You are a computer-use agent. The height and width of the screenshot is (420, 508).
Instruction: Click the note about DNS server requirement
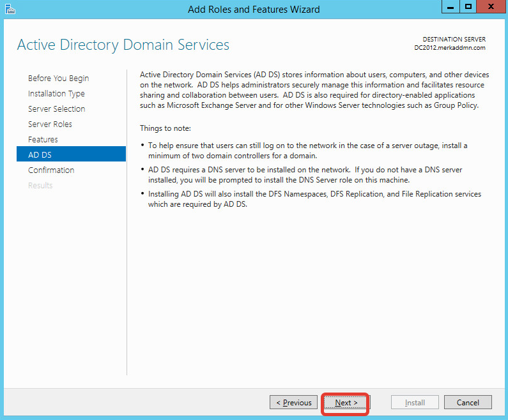(x=305, y=175)
